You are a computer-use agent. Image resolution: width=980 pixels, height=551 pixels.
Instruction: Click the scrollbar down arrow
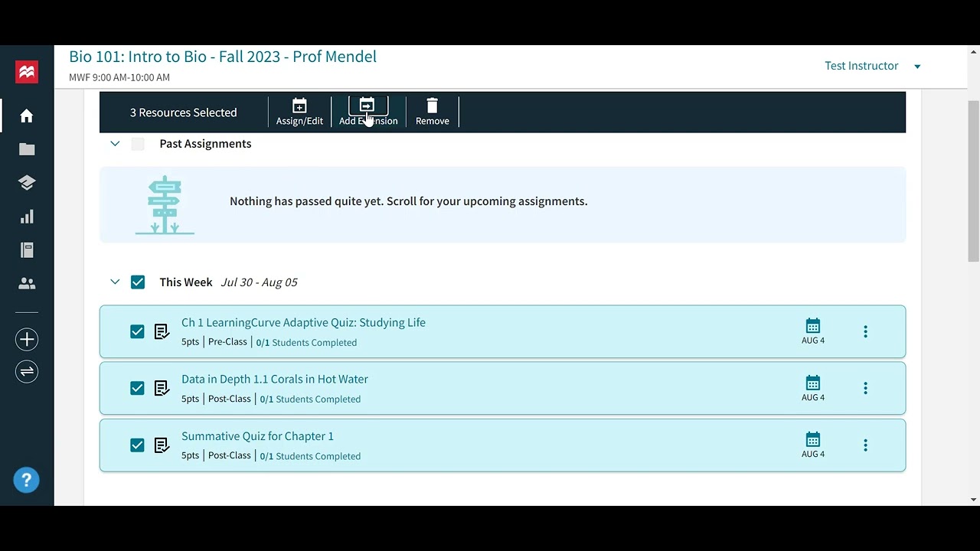973,500
